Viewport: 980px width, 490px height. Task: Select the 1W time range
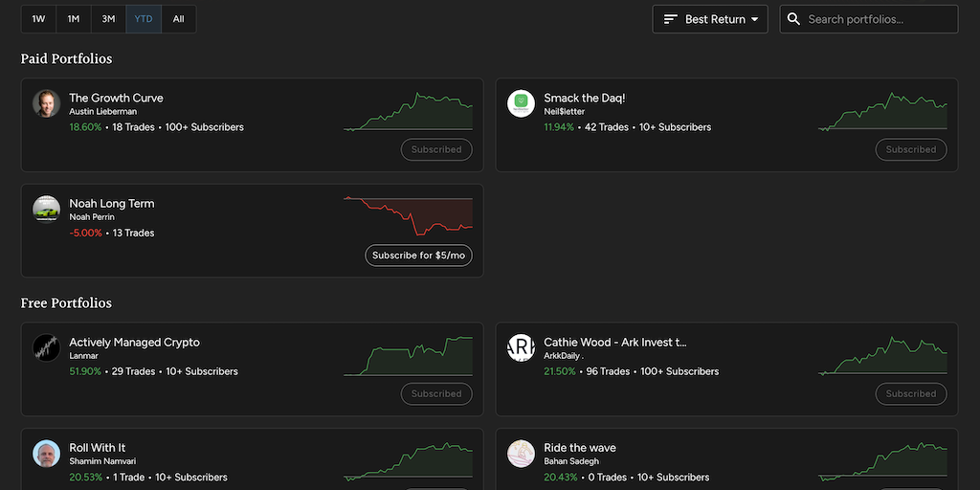[x=38, y=19]
